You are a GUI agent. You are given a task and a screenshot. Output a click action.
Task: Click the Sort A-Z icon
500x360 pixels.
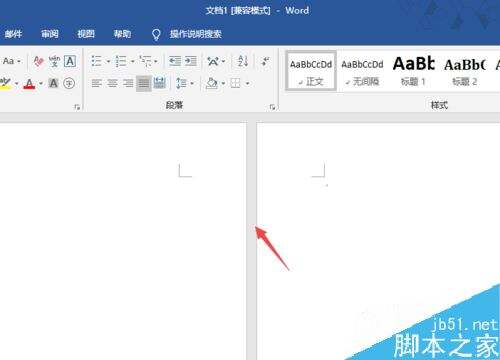click(243, 61)
